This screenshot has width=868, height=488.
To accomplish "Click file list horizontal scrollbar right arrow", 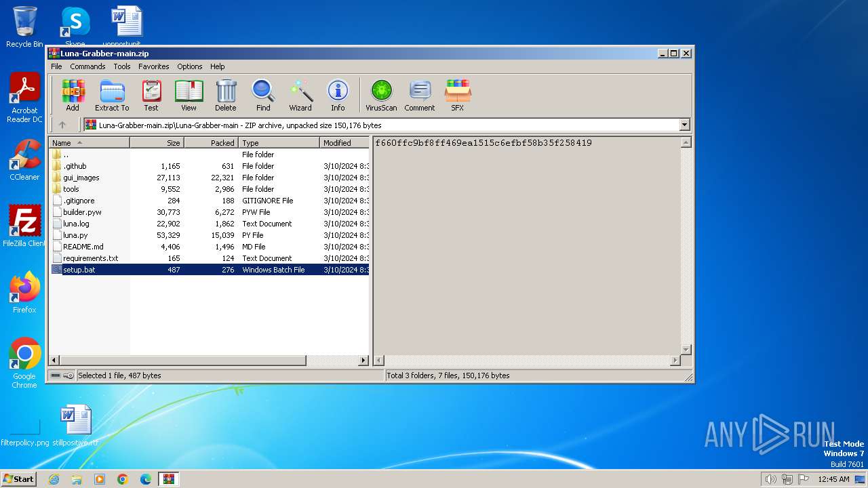I will [x=363, y=361].
